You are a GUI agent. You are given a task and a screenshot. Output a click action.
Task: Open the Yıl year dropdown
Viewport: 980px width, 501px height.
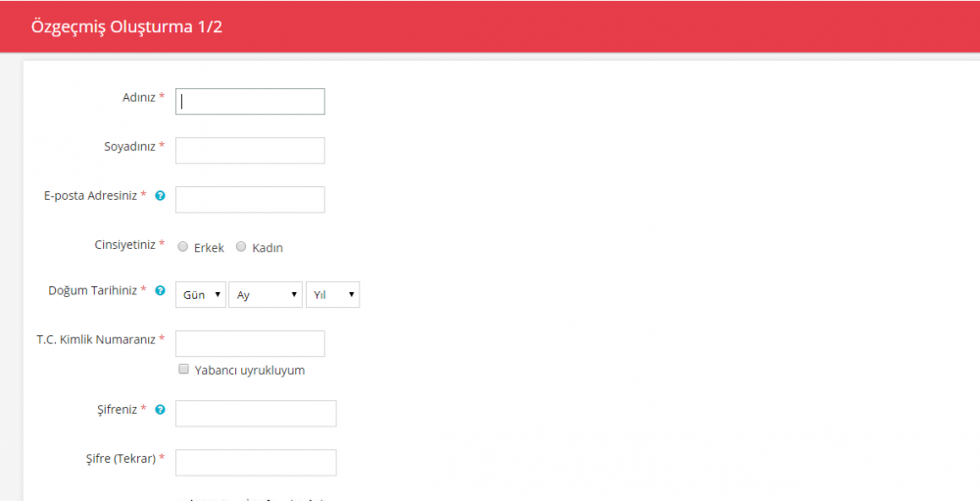(332, 294)
